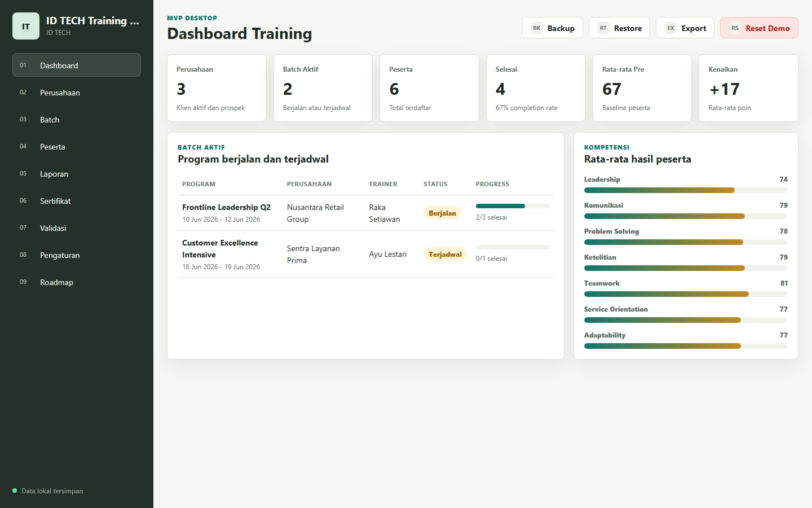Open the Sertifikat page

[x=77, y=201]
